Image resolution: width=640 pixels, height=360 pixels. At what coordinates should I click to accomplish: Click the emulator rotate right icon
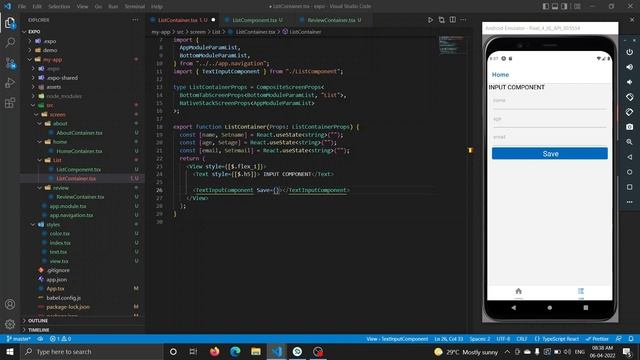pyautogui.click(x=629, y=112)
